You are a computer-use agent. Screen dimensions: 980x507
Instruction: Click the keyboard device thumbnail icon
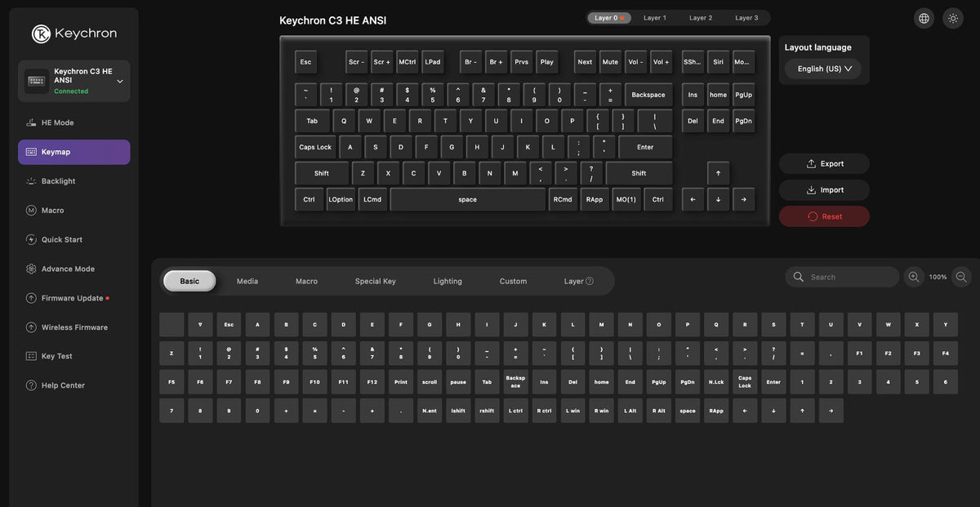(x=36, y=81)
